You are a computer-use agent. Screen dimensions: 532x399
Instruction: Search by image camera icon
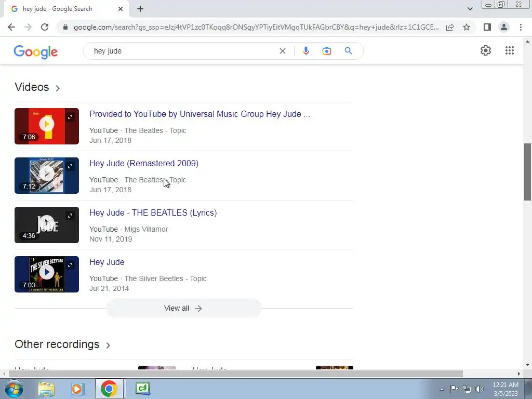click(x=327, y=51)
